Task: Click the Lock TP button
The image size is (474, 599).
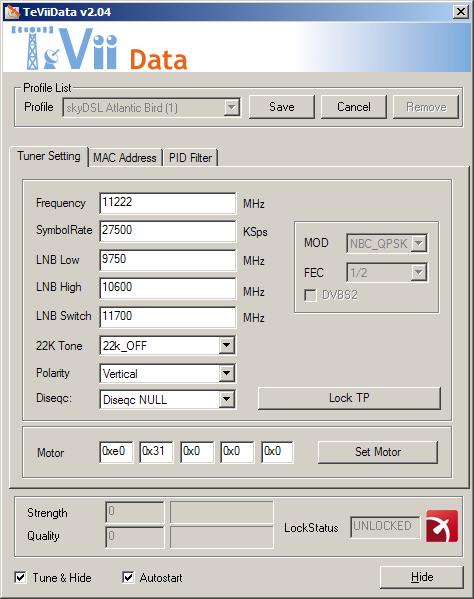Action: [349, 398]
